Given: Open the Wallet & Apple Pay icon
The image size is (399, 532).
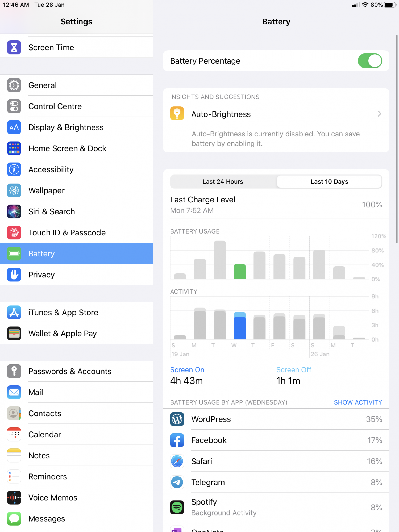Looking at the screenshot, I should pos(14,333).
